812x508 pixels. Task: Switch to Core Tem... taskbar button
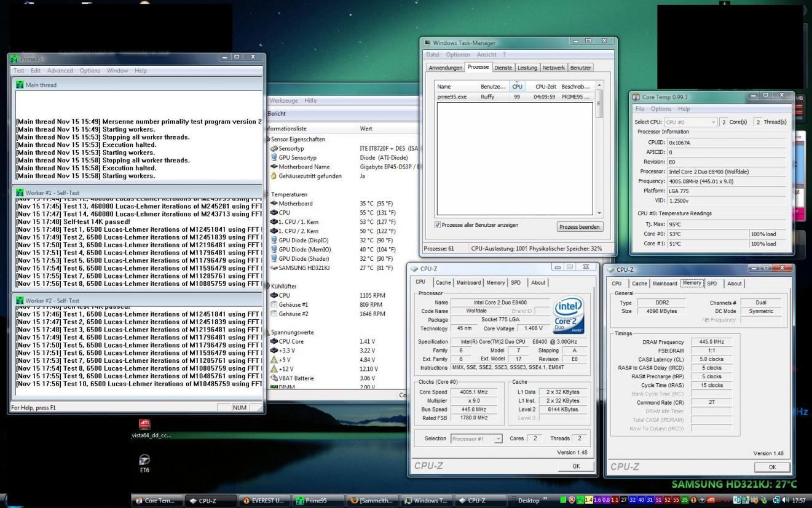[x=157, y=500]
